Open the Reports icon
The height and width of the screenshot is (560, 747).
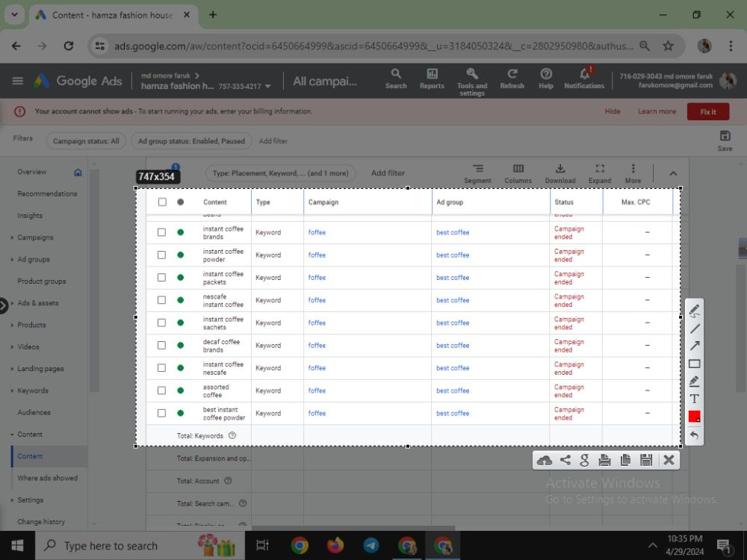coord(432,74)
